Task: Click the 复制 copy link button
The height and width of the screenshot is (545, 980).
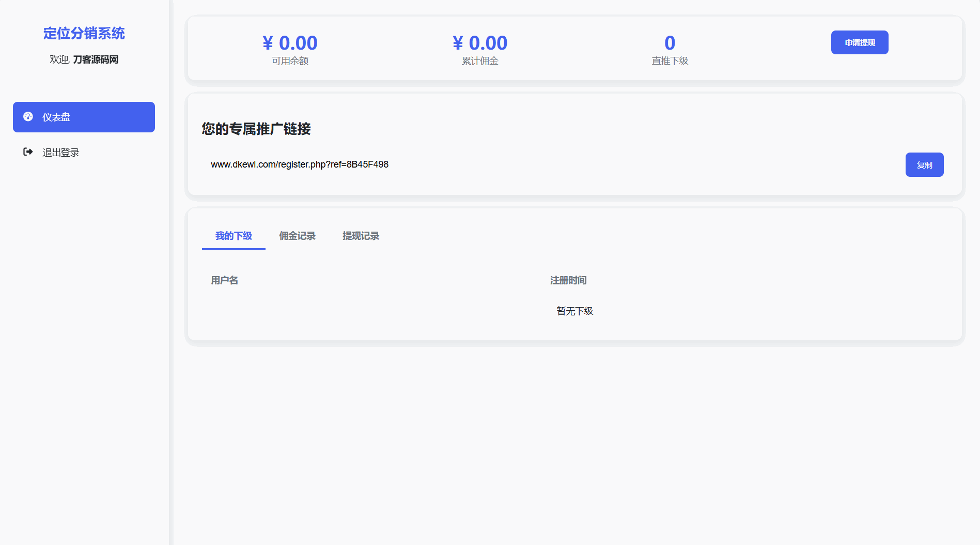Action: 924,165
